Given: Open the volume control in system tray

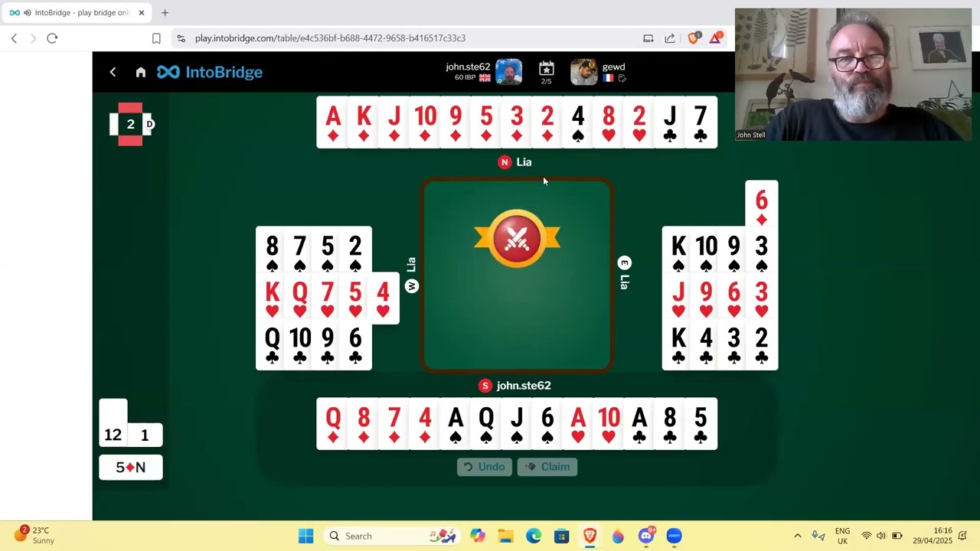Looking at the screenshot, I should (880, 536).
